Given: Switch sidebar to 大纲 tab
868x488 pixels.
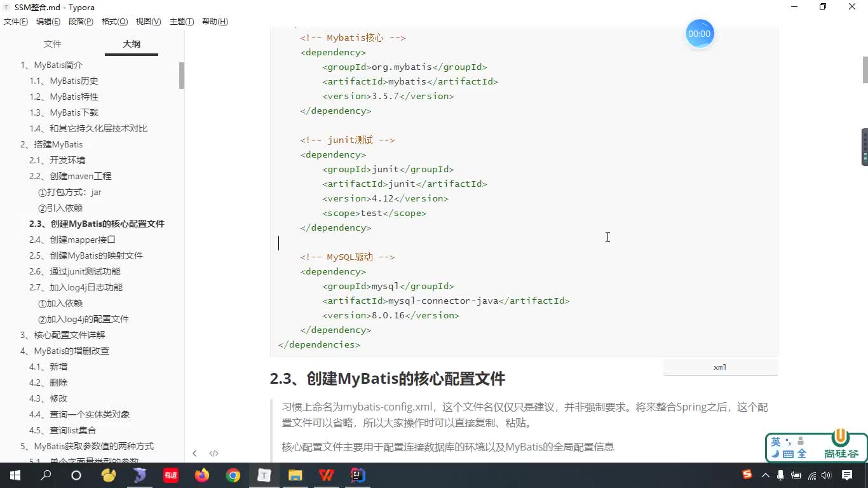Looking at the screenshot, I should (x=132, y=44).
